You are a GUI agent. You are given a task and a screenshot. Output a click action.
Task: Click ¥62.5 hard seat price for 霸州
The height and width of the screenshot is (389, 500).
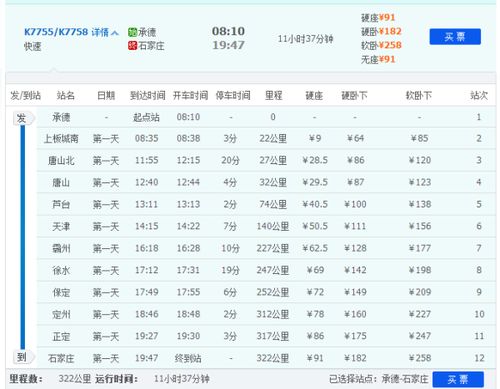pos(315,248)
